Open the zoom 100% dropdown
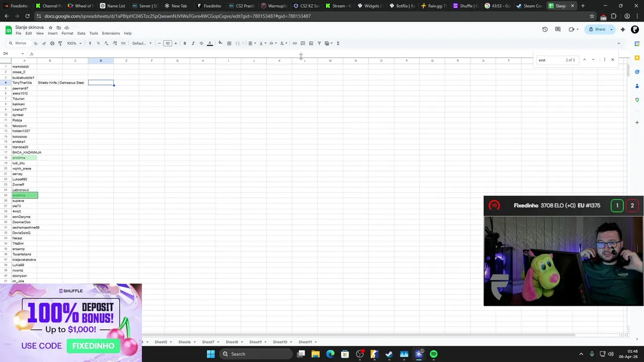Image resolution: width=644 pixels, height=362 pixels. pyautogui.click(x=74, y=43)
